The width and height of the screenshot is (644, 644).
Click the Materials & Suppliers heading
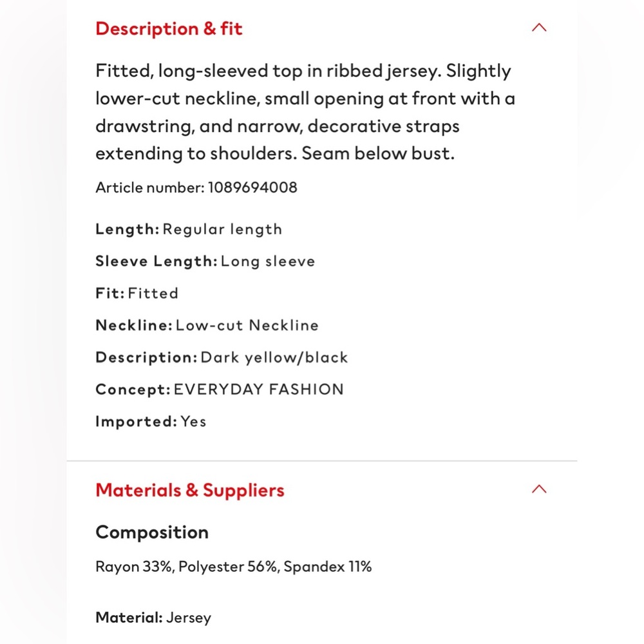(x=190, y=490)
